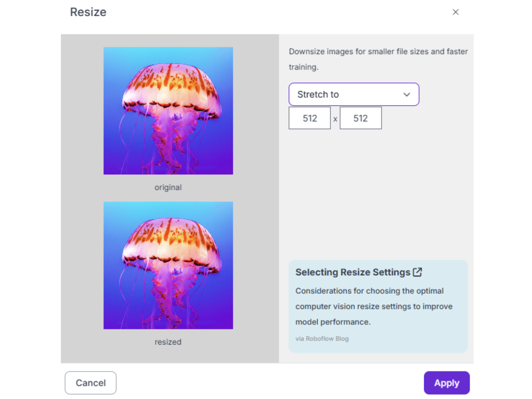Click the 'original' caption label
The width and height of the screenshot is (532, 399).
coord(168,188)
